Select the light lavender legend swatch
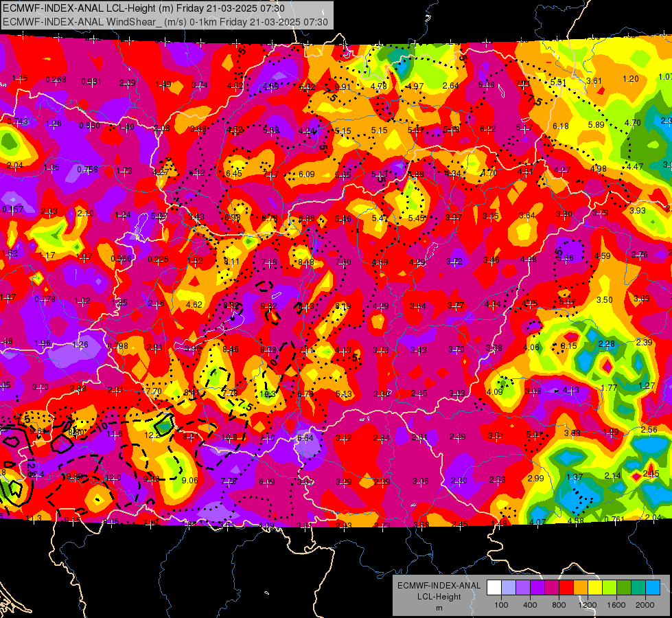The height and width of the screenshot is (618, 672). click(x=509, y=587)
